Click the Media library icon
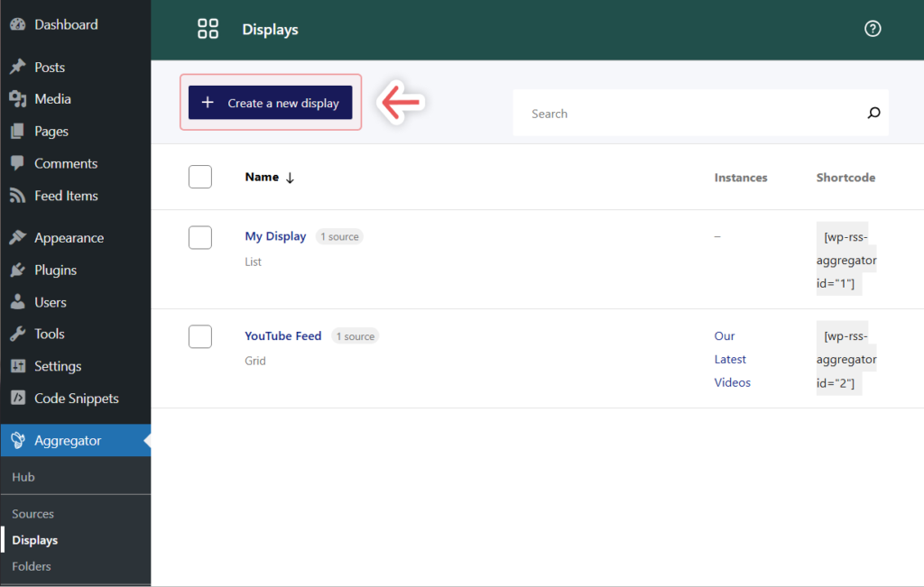 (x=20, y=99)
